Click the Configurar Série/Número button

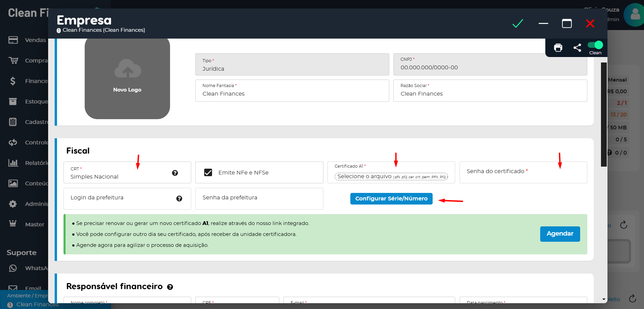click(x=391, y=199)
